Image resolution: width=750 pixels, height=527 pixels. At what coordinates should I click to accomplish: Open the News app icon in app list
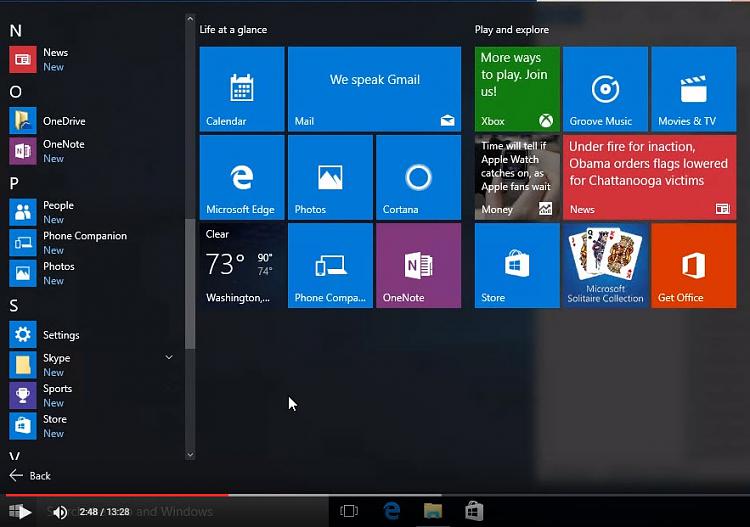coord(22,59)
